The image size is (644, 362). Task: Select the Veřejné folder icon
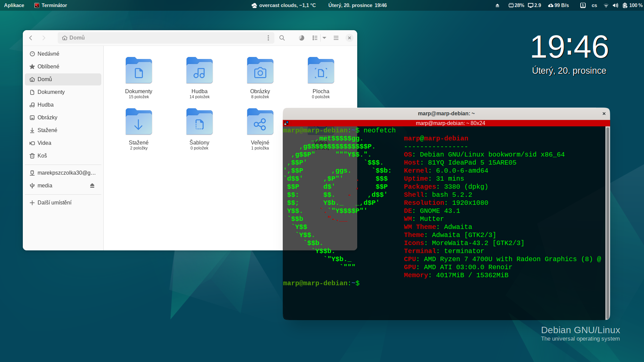pos(260,122)
